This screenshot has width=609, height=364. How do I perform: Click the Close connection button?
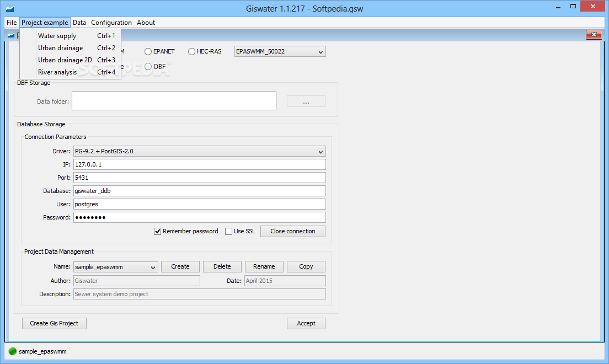[x=293, y=231]
